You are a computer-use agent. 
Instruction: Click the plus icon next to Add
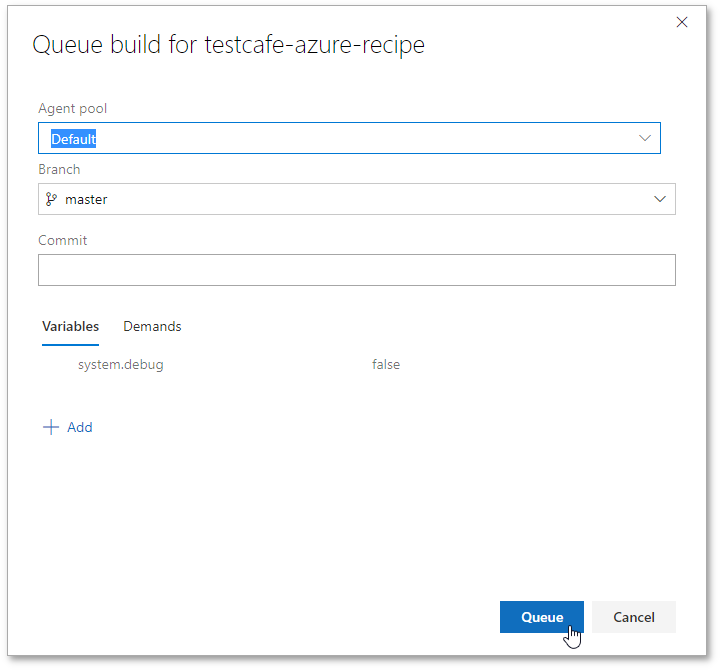tap(51, 427)
